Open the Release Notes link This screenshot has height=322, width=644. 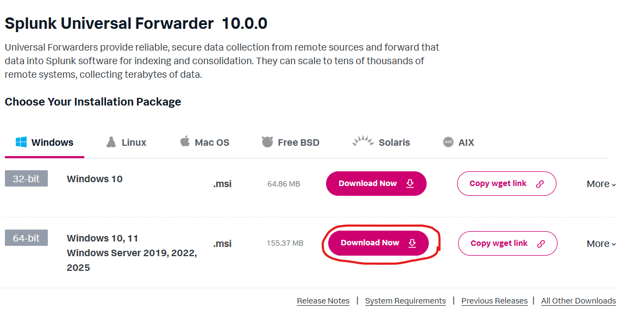pyautogui.click(x=323, y=301)
